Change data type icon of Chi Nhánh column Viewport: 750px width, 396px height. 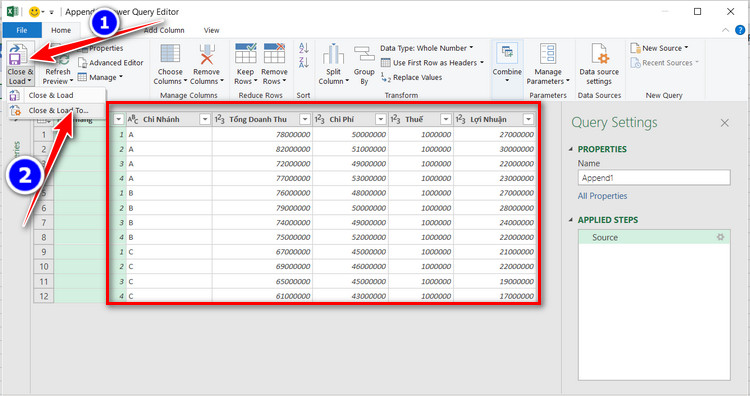133,119
